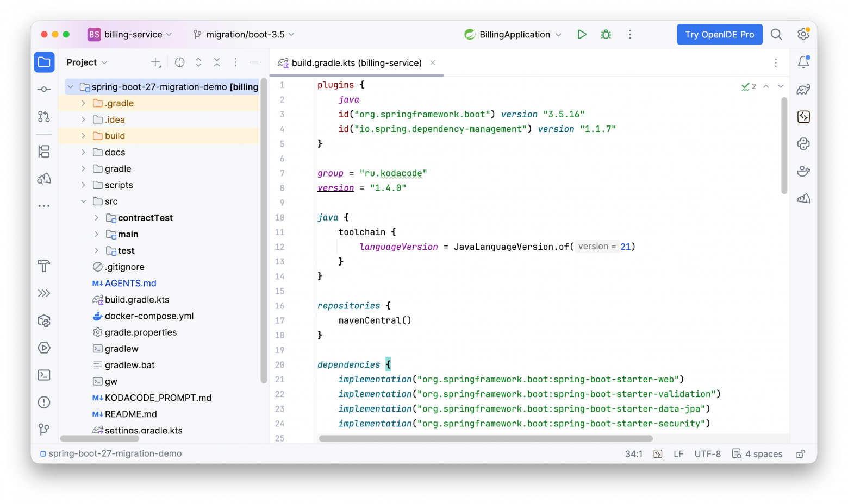Viewport: 848px width, 504px height.
Task: Open the Notifications bell
Action: pyautogui.click(x=803, y=62)
